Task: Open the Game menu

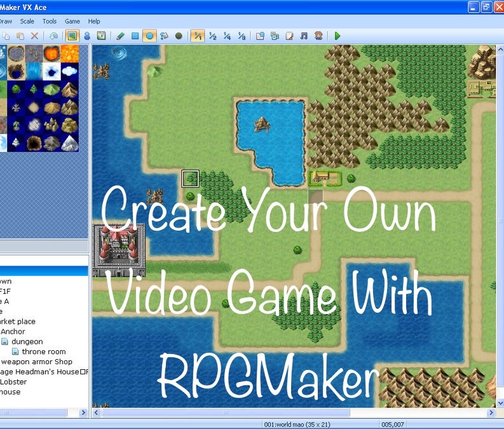Action: point(72,22)
